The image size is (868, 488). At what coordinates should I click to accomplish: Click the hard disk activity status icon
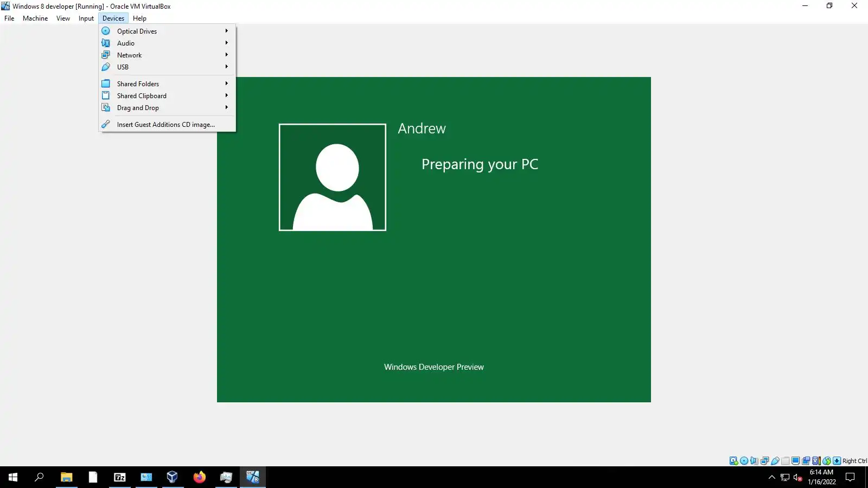733,461
